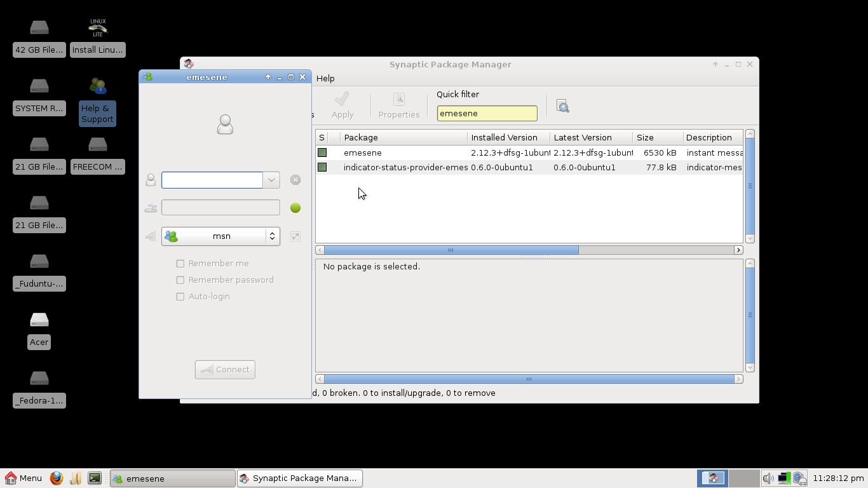This screenshot has width=868, height=488.
Task: Sort by the Description column header
Action: click(713, 137)
